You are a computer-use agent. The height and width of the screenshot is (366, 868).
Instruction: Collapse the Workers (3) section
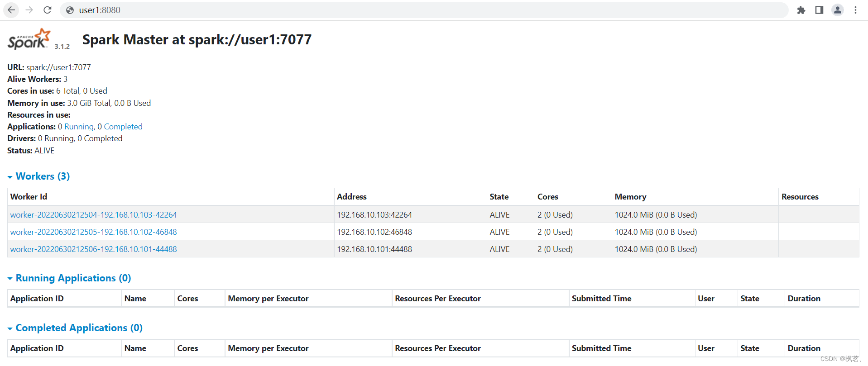pyautogui.click(x=38, y=176)
